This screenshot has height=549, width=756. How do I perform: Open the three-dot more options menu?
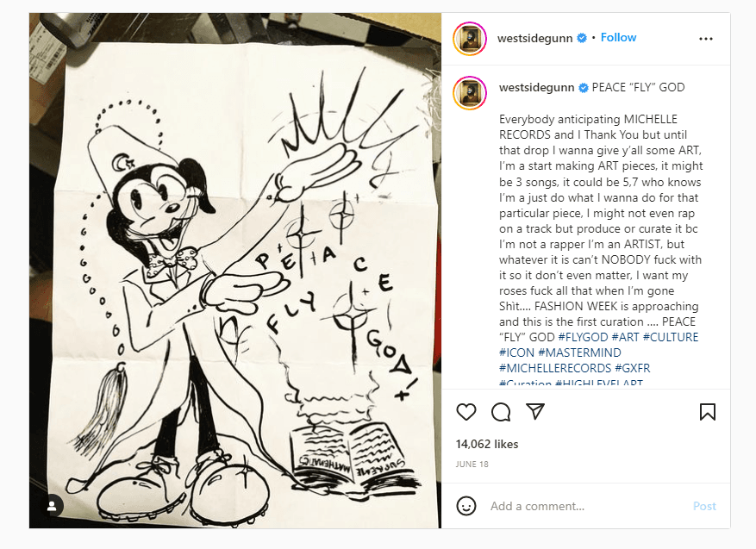(x=706, y=39)
